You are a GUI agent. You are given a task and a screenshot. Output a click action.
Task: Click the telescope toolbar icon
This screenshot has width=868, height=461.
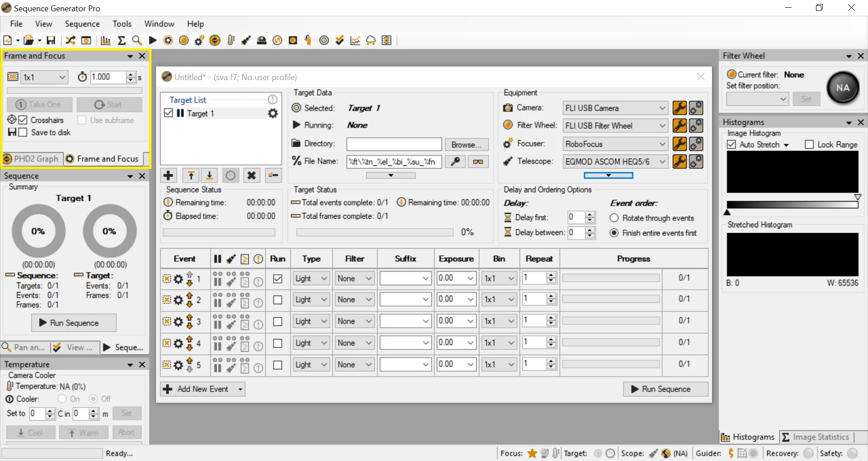246,40
